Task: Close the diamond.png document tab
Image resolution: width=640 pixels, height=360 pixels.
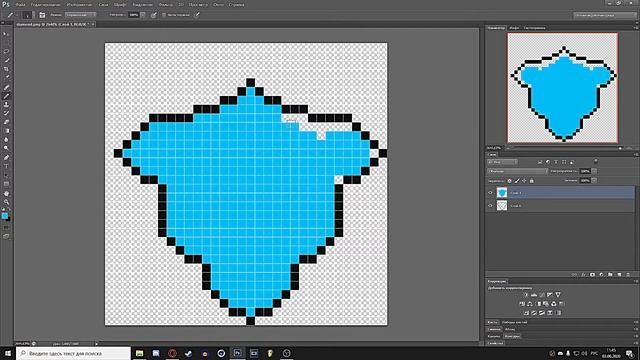Action: (93, 24)
